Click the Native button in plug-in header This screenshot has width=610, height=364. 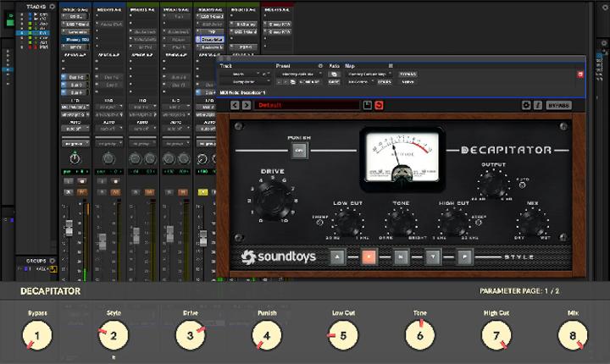408,82
